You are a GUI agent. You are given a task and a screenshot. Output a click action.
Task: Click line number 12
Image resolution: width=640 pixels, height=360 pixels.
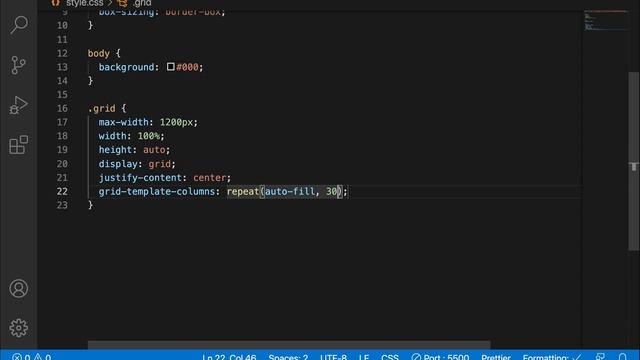tap(62, 53)
